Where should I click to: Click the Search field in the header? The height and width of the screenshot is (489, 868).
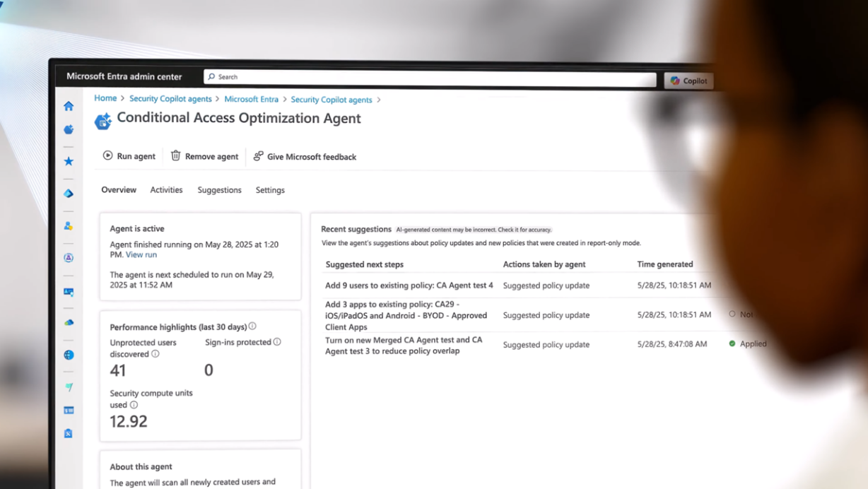point(430,77)
